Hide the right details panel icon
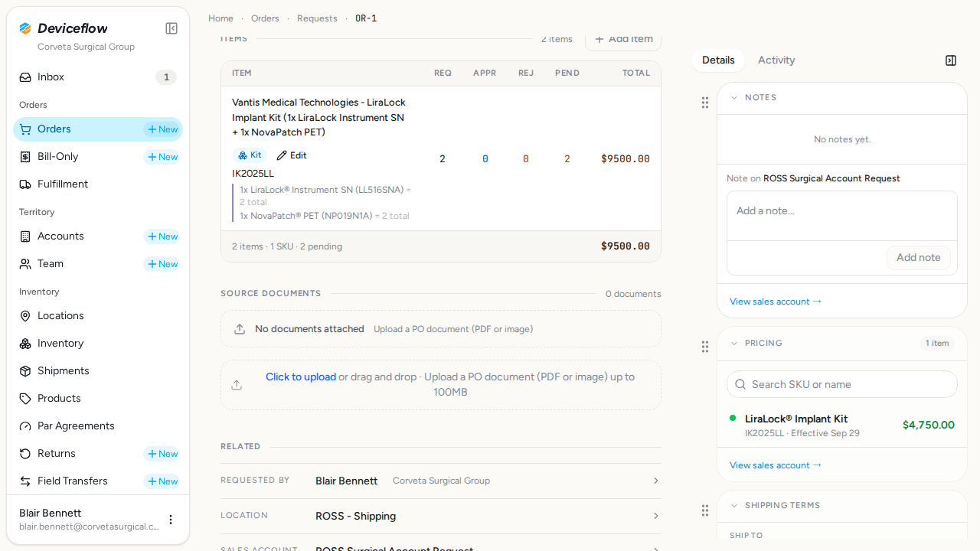This screenshot has height=551, width=980. click(951, 60)
